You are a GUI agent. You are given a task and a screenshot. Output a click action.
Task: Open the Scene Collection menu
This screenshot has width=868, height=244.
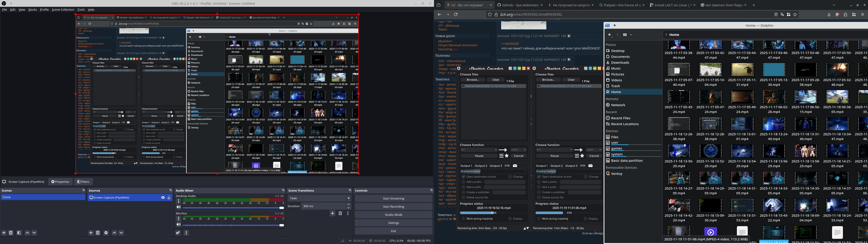click(x=63, y=9)
